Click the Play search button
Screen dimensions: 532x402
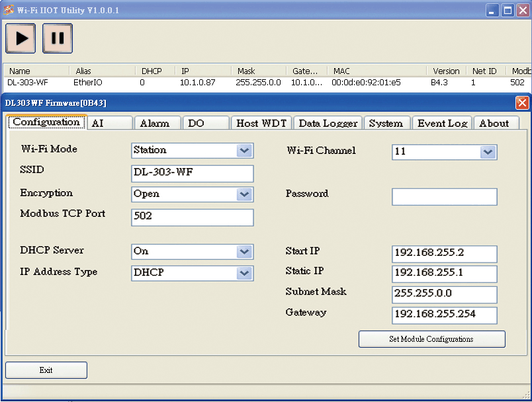tap(21, 38)
